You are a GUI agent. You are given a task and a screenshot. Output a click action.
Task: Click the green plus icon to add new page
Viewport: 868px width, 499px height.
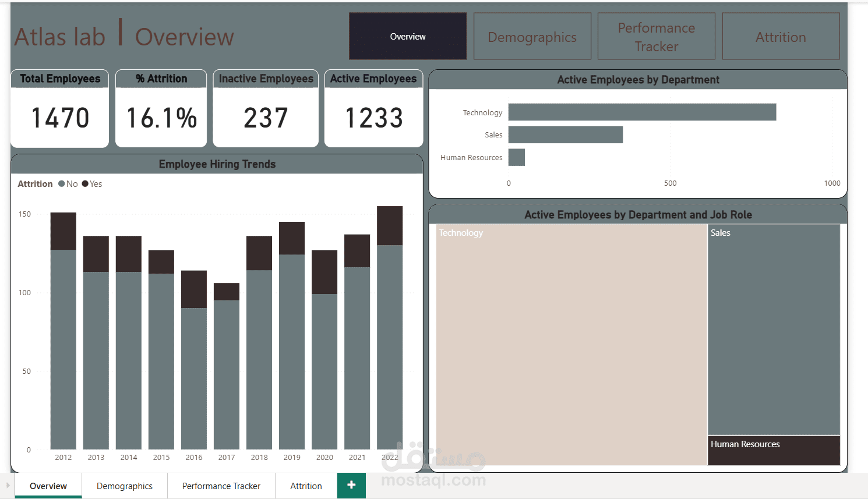[351, 484]
